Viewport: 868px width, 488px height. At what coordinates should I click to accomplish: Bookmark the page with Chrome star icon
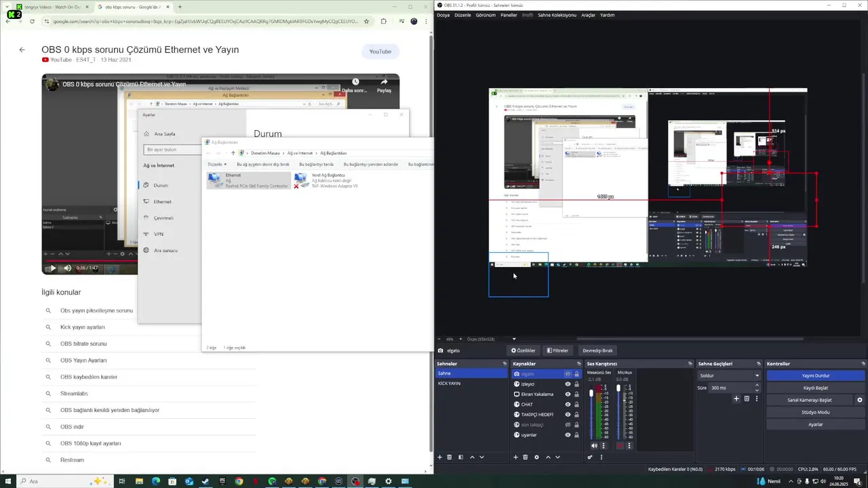tap(366, 21)
